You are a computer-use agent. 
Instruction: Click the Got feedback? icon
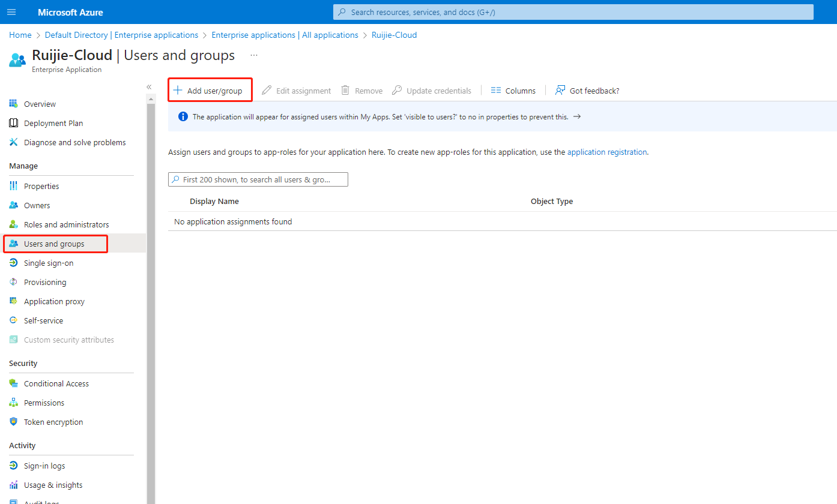point(560,91)
